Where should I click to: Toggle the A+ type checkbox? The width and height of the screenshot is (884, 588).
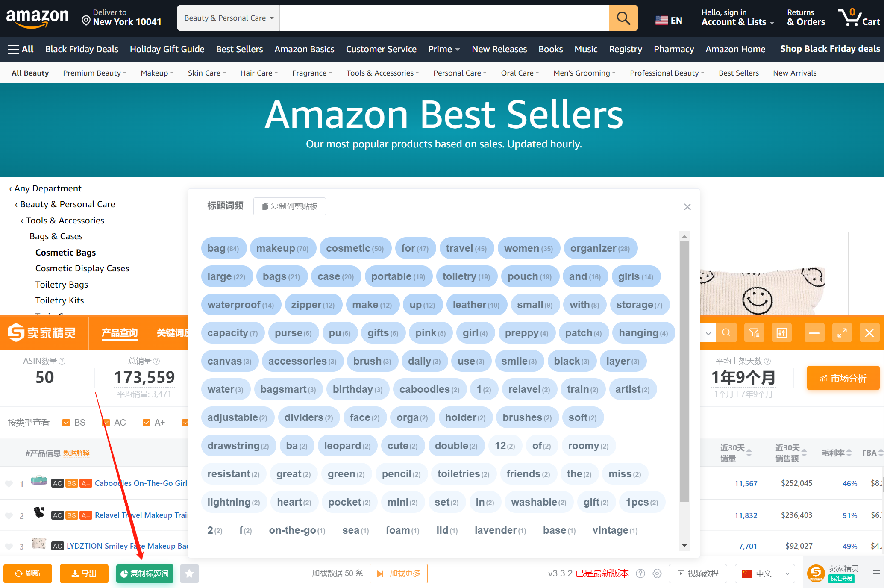tap(147, 423)
